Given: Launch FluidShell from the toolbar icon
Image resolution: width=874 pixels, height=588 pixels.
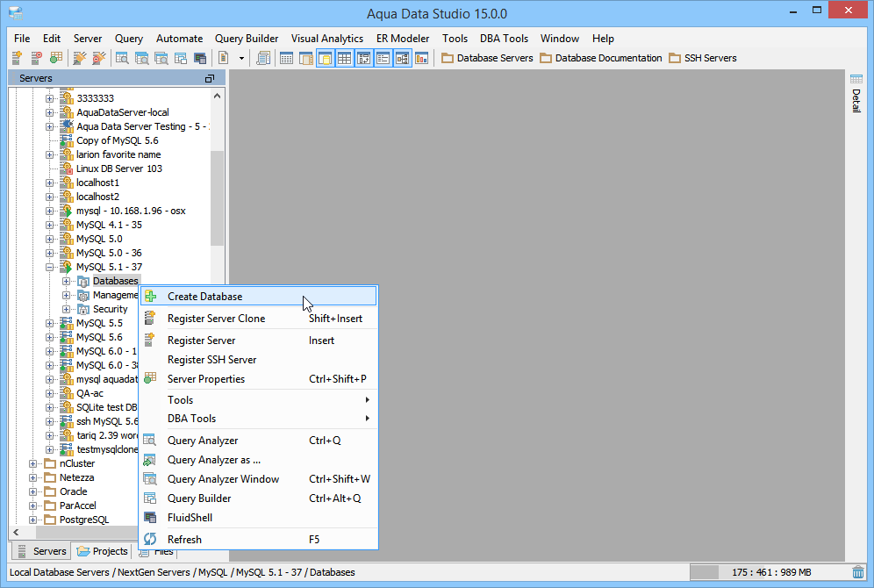Looking at the screenshot, I should [x=200, y=57].
